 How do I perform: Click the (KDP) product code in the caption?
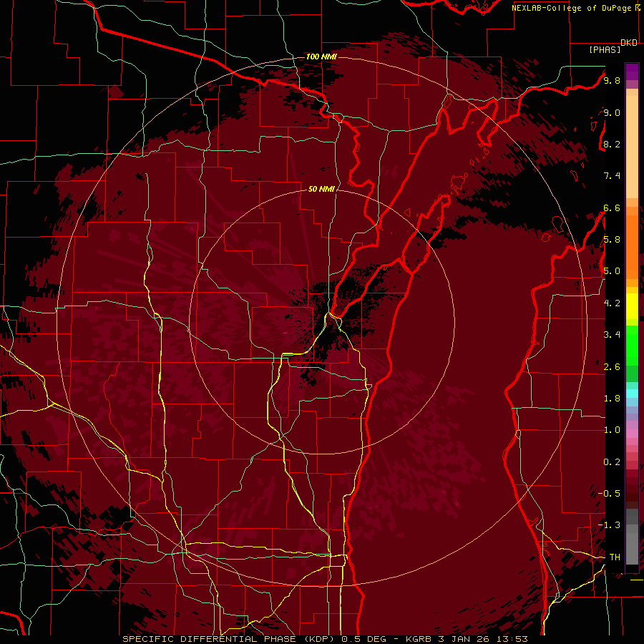[319, 639]
